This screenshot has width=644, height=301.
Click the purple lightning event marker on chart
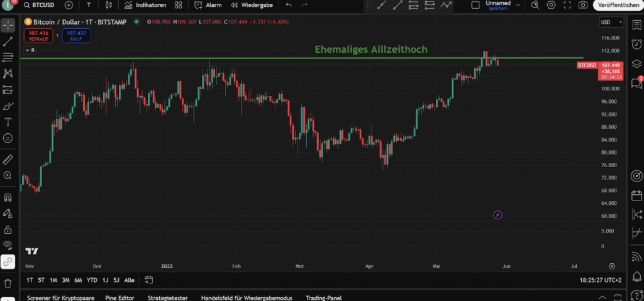pyautogui.click(x=497, y=215)
